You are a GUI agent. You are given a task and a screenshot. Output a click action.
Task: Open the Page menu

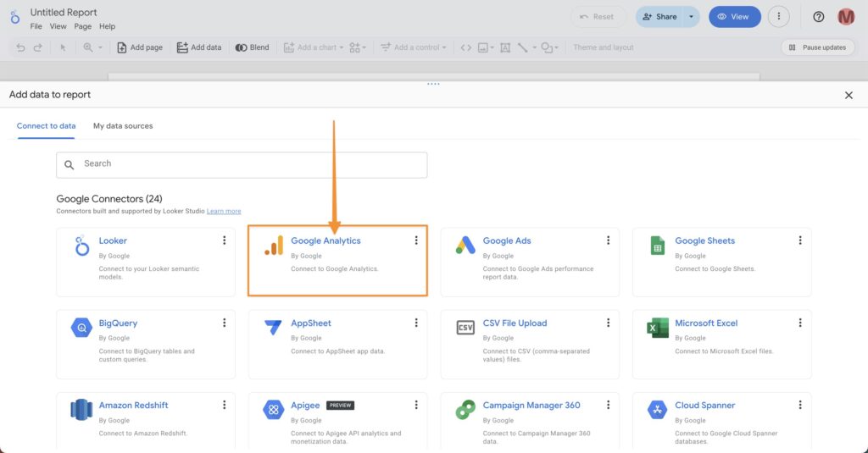(x=82, y=26)
